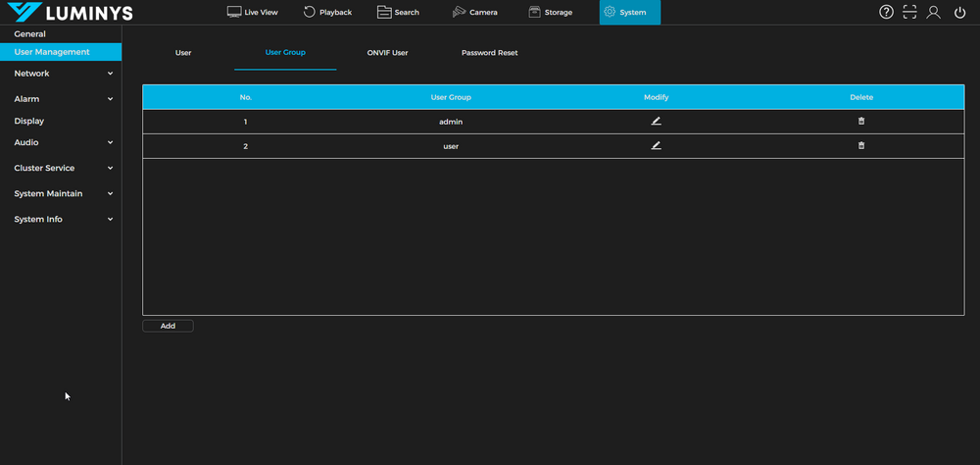
Task: Delete the user group via trash icon
Action: (861, 145)
